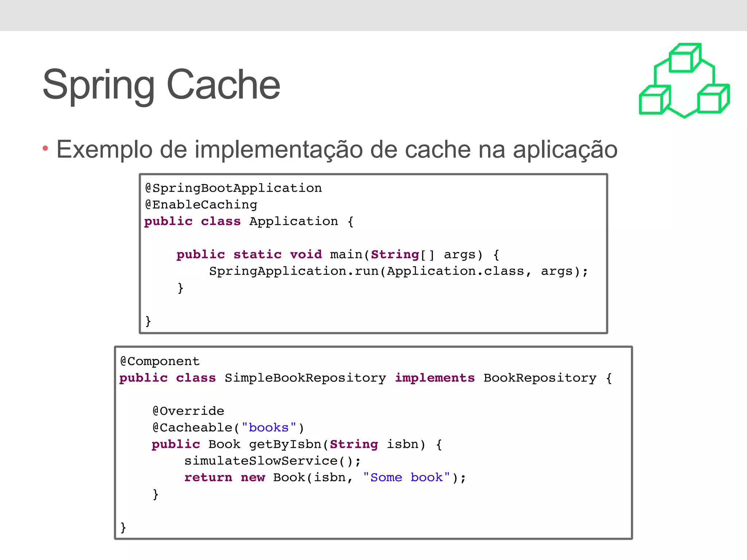Click the '@Cacheable("books")' line
Screen dimensions: 747x560
click(228, 428)
